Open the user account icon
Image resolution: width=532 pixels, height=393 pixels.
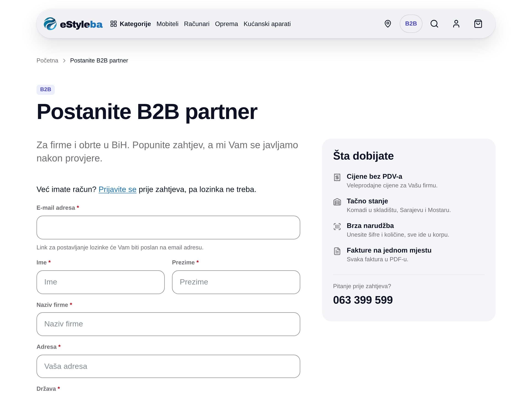[456, 24]
